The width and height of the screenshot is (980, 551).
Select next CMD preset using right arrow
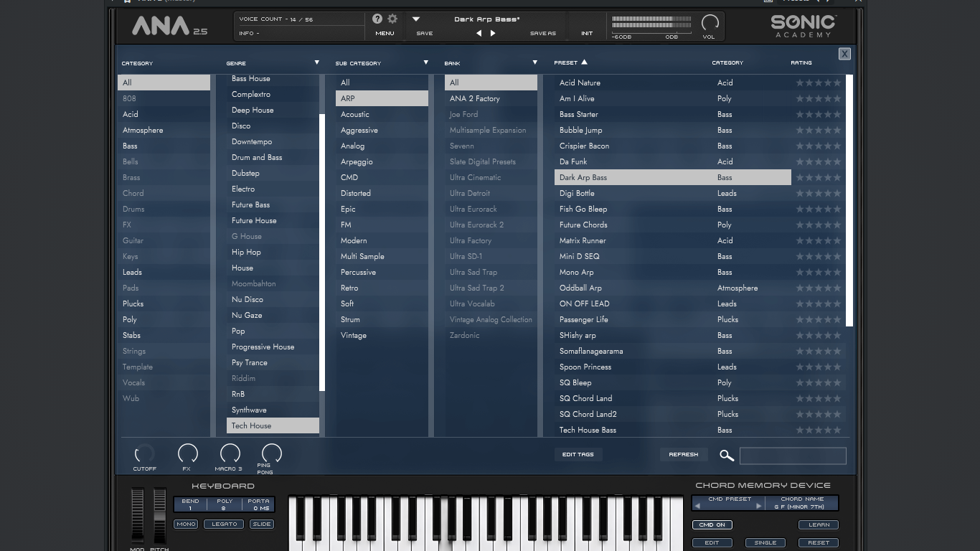click(x=758, y=506)
